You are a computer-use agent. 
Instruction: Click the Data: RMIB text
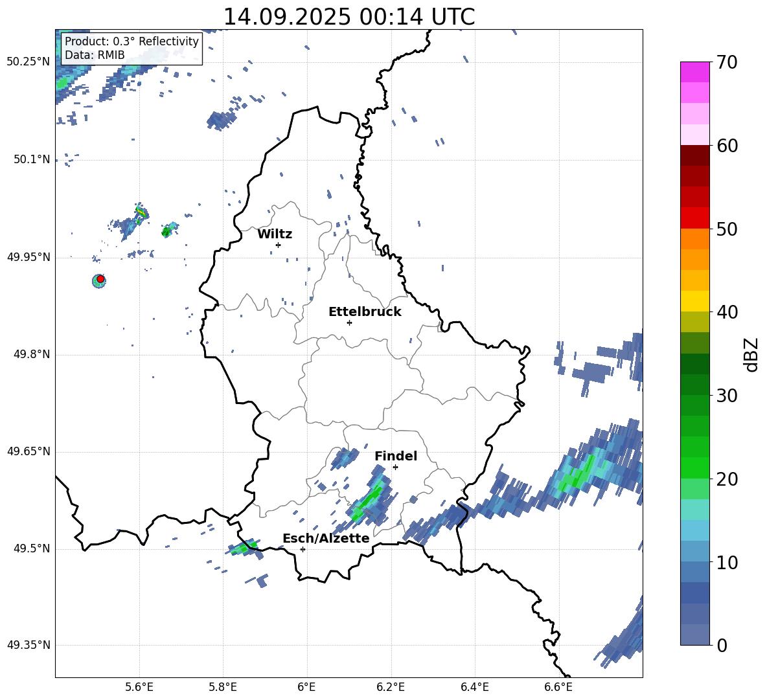coord(95,55)
